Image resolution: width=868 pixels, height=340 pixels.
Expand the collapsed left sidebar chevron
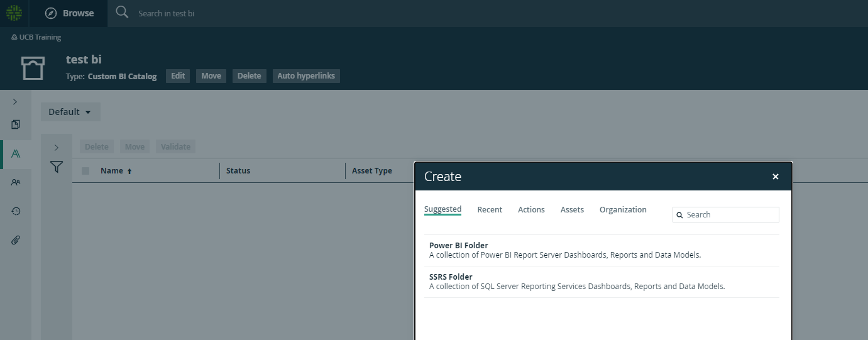coord(15,101)
